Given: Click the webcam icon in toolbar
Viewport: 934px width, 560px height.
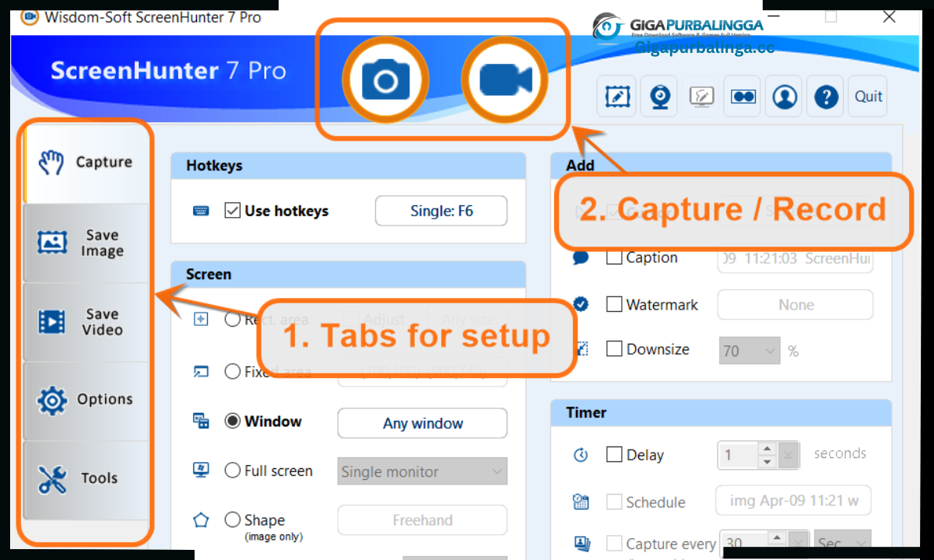Looking at the screenshot, I should pos(659,96).
